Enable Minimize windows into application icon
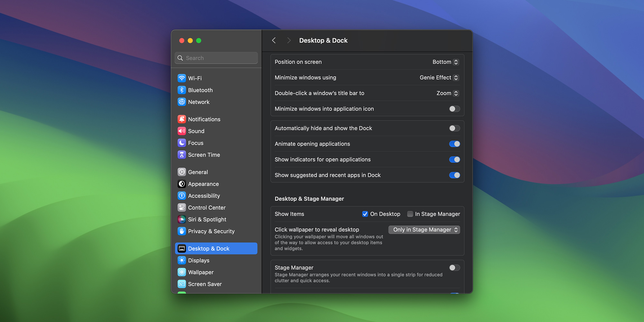 pos(454,109)
